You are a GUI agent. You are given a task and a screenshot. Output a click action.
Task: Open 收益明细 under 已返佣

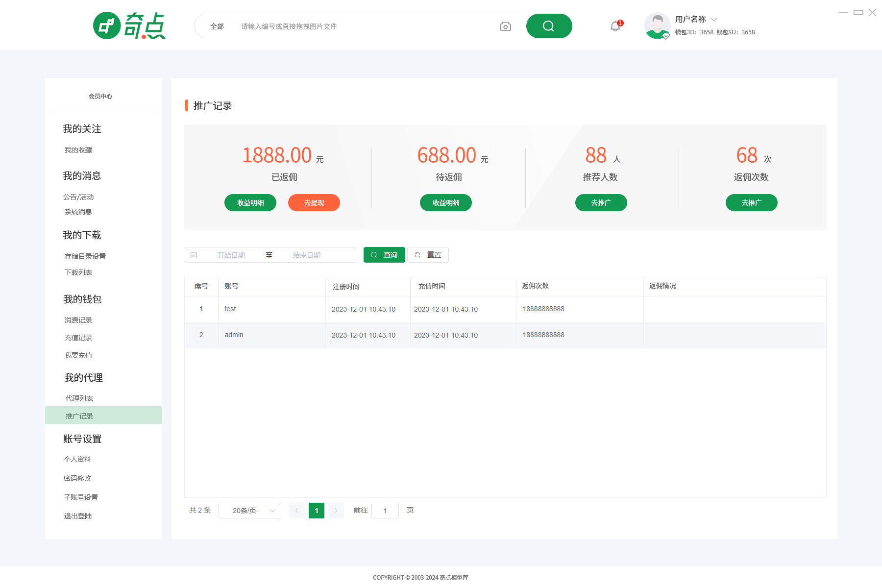250,203
